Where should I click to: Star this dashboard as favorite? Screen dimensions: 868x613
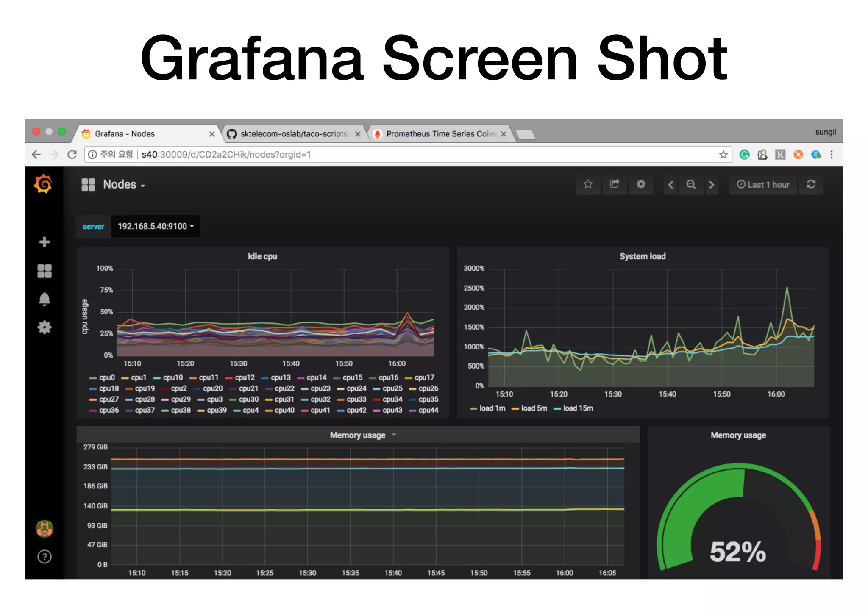(588, 184)
